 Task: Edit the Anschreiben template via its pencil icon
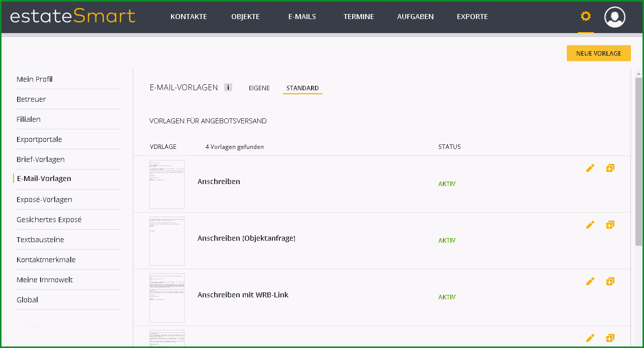(x=590, y=168)
